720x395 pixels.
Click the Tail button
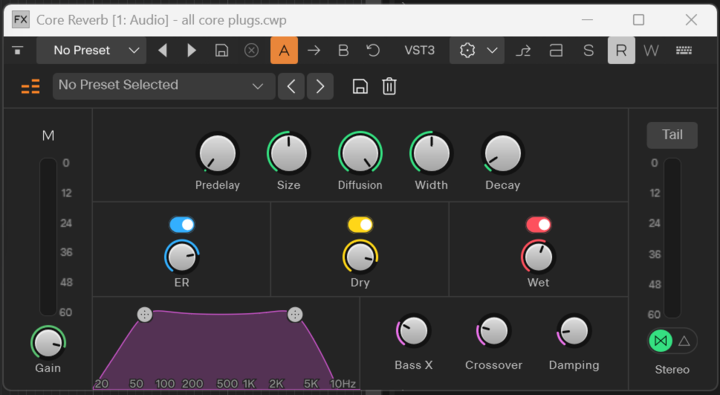[x=672, y=135]
